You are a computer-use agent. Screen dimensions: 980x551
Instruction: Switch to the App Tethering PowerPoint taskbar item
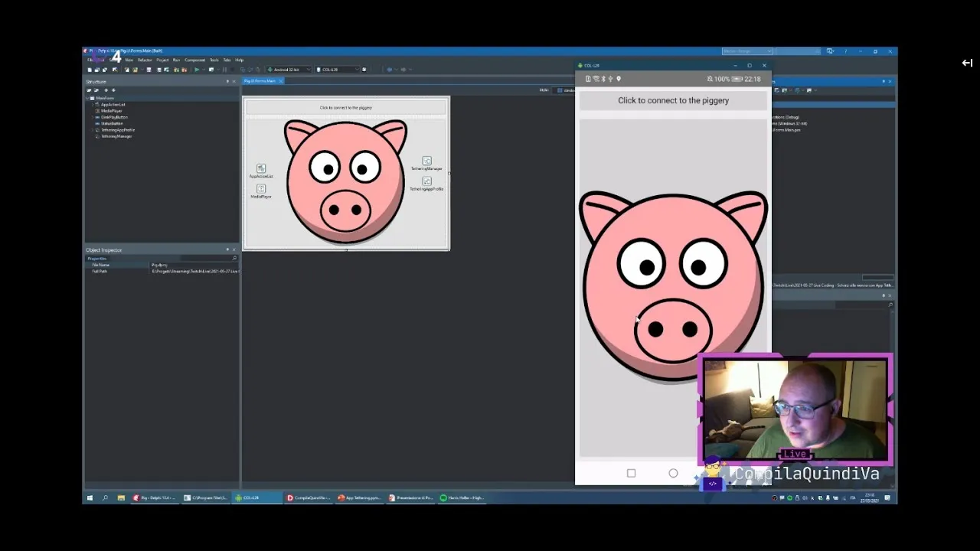359,497
